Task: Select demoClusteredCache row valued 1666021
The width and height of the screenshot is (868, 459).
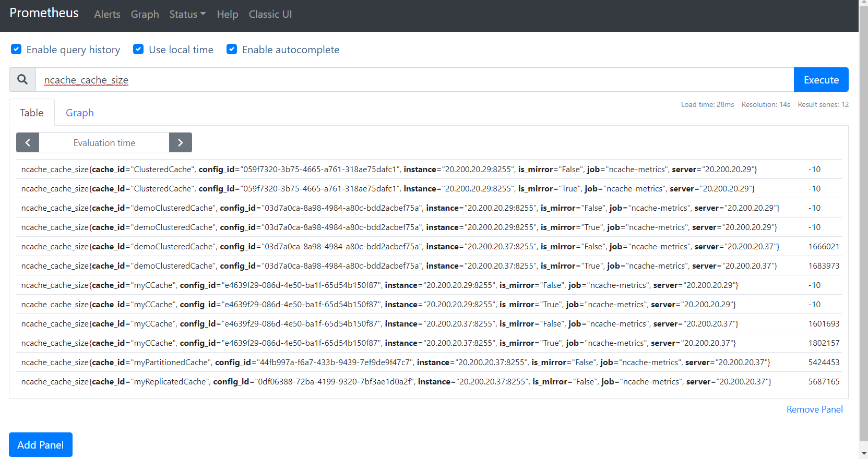Action: [429, 246]
